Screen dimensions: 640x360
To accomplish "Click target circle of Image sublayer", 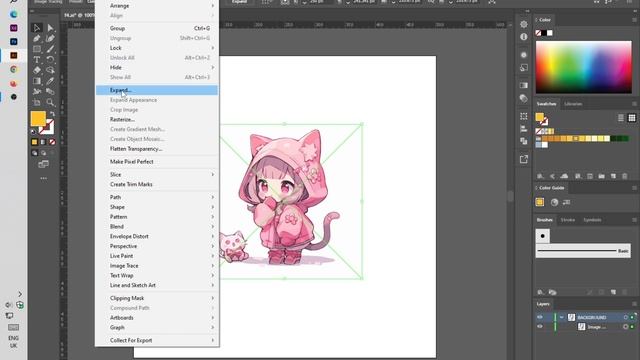I will (x=625, y=327).
